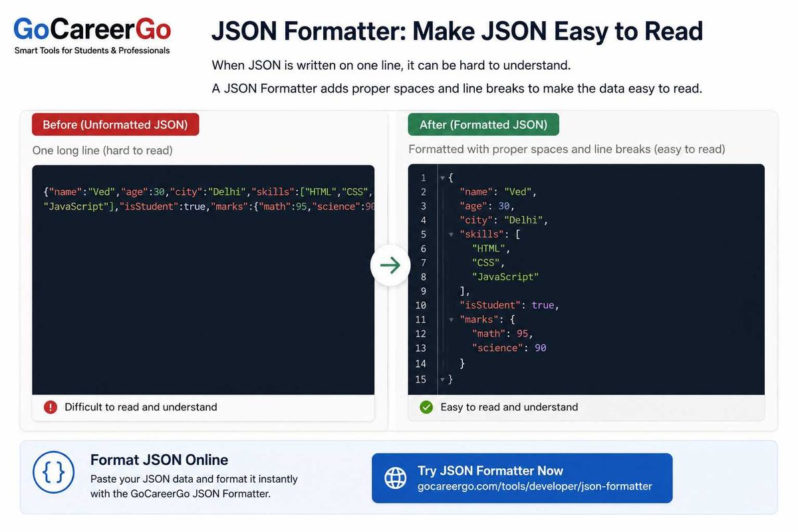Click "CSS" on line 7
The image size is (798, 532).
click(x=487, y=263)
